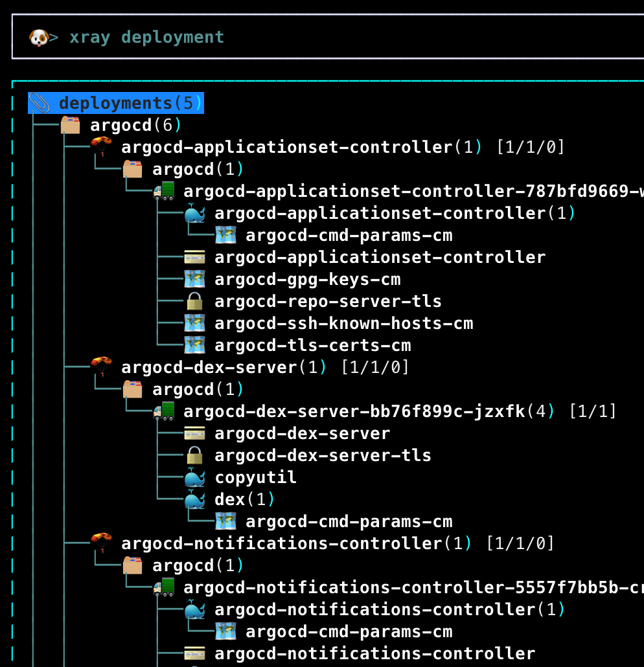Click folder icon of argocd(1) under dex-server
644x667 pixels.
(x=132, y=389)
